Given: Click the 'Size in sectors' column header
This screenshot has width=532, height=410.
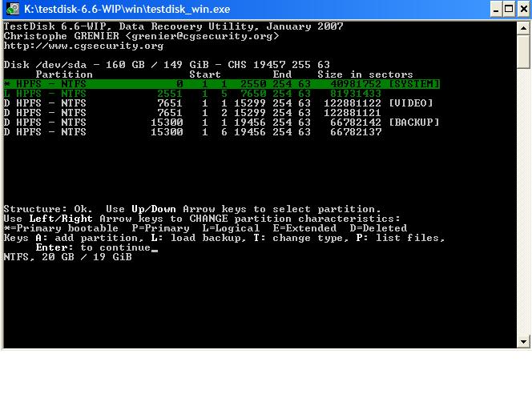Looking at the screenshot, I should 365,74.
